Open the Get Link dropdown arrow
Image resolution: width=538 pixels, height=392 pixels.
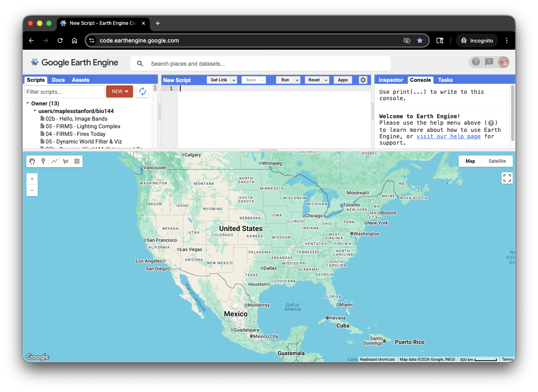point(234,80)
